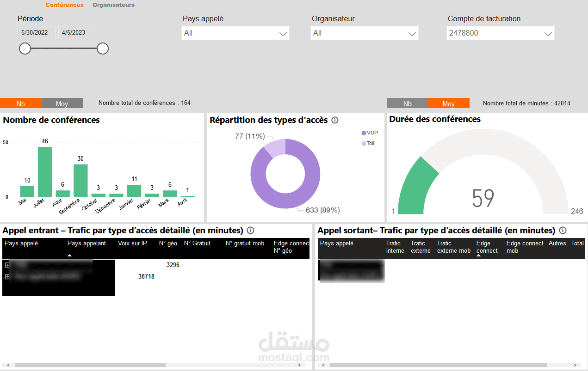Switch to the Organisateurs tab
This screenshot has height=371, width=588.
click(114, 5)
